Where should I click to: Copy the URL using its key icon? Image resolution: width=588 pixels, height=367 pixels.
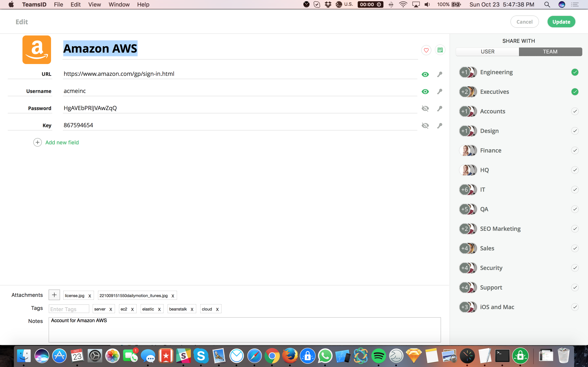(x=440, y=74)
